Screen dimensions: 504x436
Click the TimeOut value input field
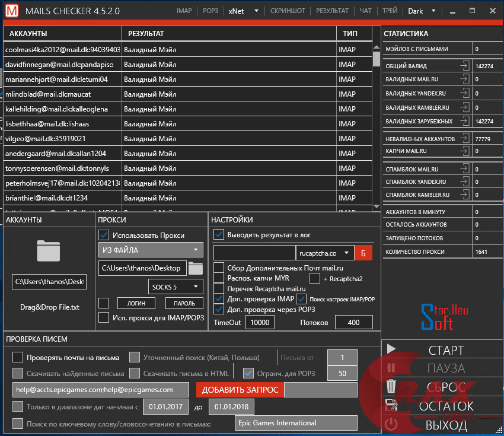tap(261, 322)
